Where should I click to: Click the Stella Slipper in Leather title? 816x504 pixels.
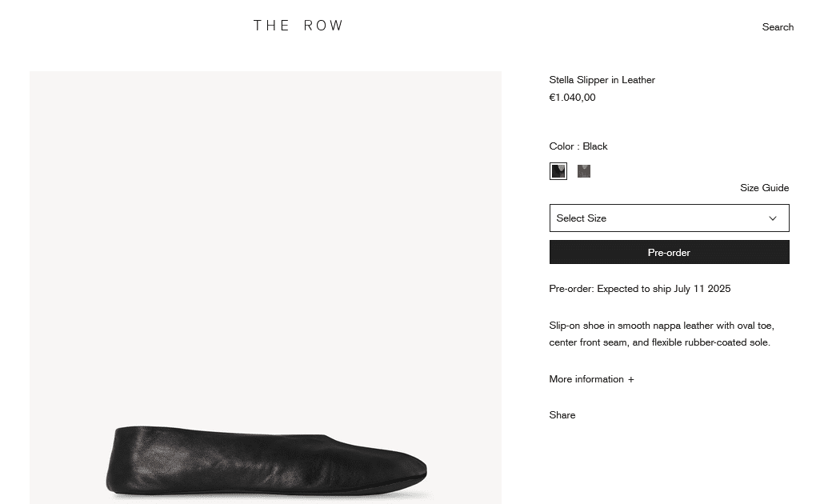[602, 80]
